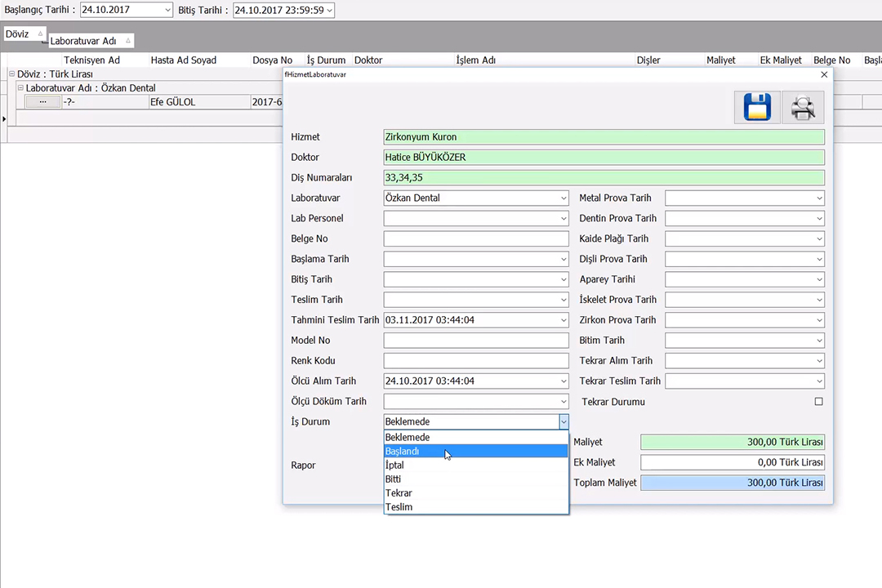Open the Bitim Tarih dropdown
Screen dimensions: 882x588
[x=820, y=340]
